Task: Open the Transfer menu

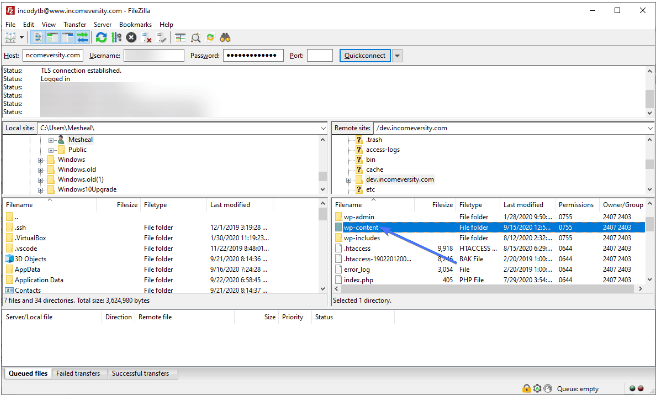Action: (75, 25)
